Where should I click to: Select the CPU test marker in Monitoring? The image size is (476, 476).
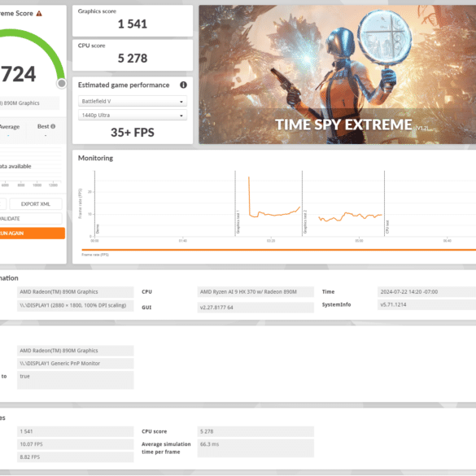point(387,227)
